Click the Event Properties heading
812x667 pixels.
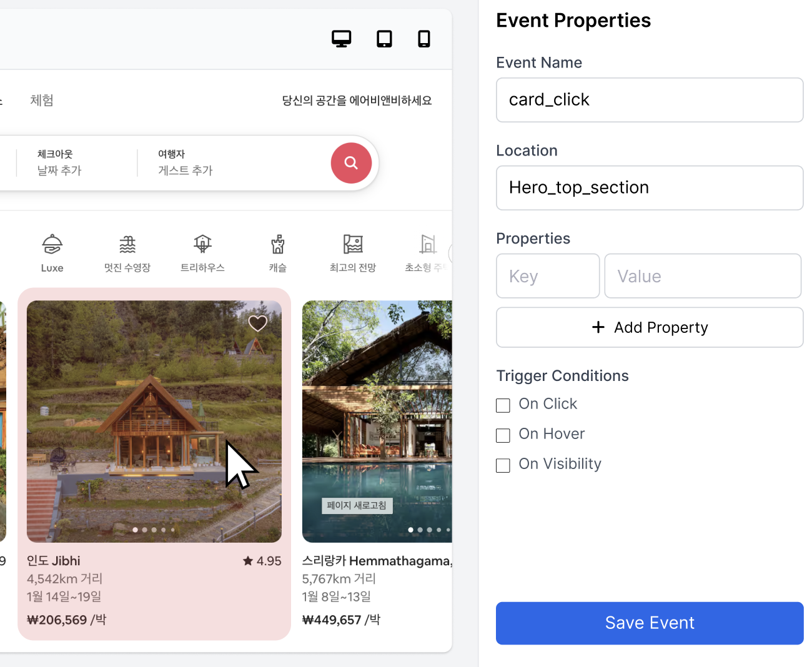(573, 21)
